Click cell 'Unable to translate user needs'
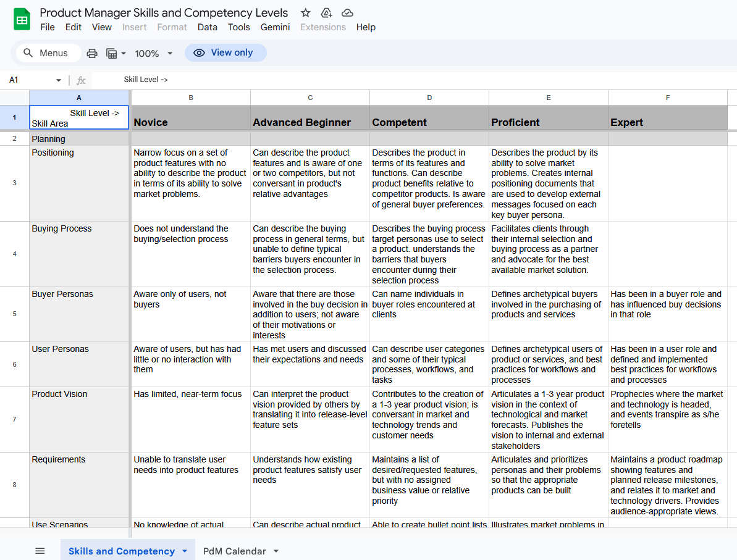737x560 pixels. pyautogui.click(x=191, y=485)
